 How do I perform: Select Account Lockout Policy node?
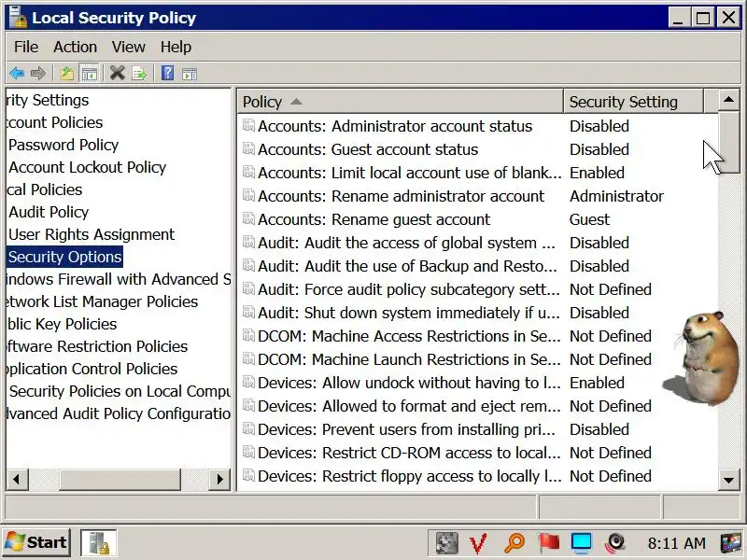pos(87,167)
